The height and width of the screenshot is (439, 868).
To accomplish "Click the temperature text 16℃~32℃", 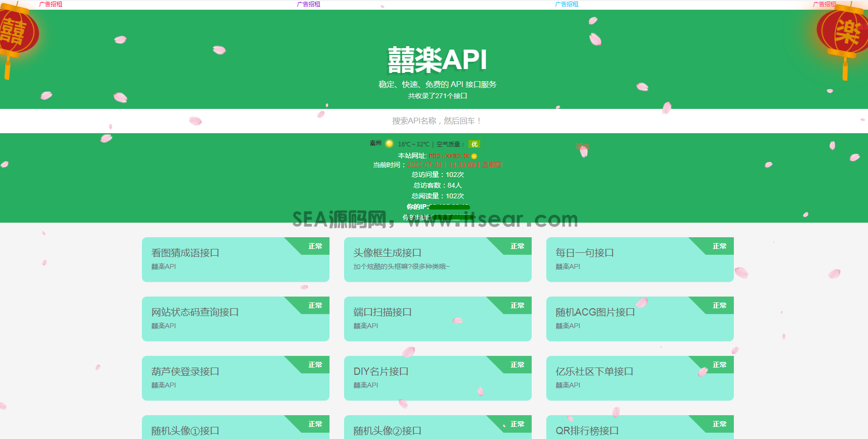I will pyautogui.click(x=414, y=144).
